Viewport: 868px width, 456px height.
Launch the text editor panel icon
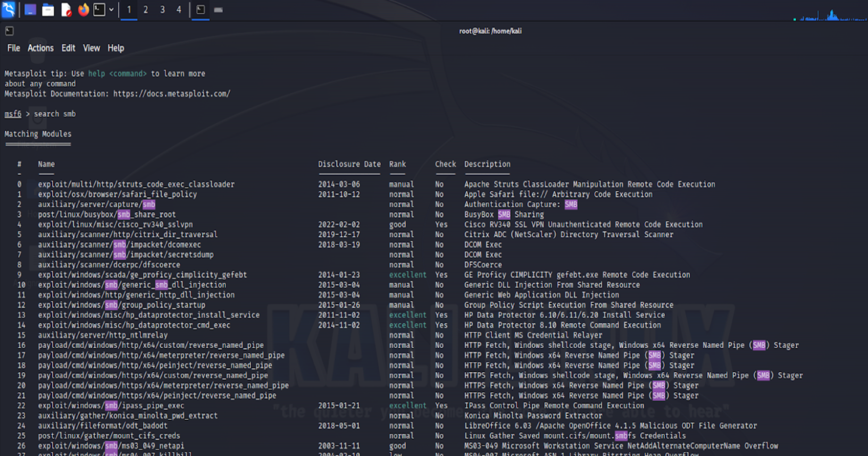66,10
